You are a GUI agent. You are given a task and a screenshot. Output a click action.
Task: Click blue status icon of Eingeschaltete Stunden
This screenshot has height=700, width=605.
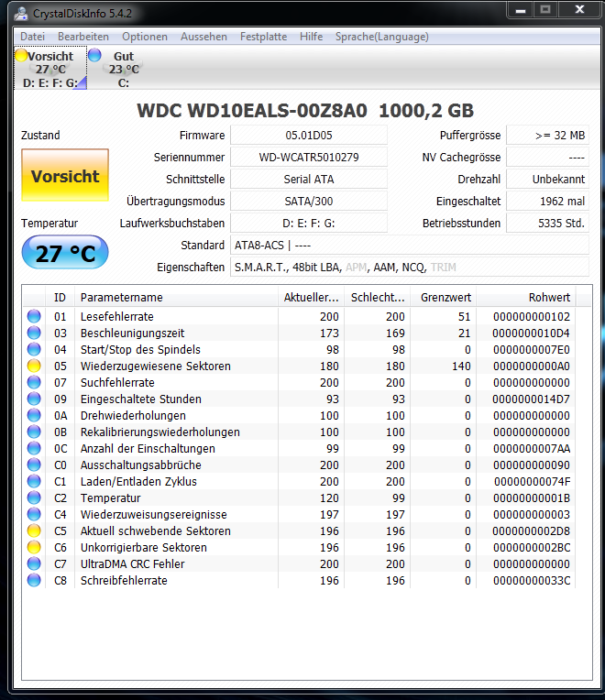(34, 399)
